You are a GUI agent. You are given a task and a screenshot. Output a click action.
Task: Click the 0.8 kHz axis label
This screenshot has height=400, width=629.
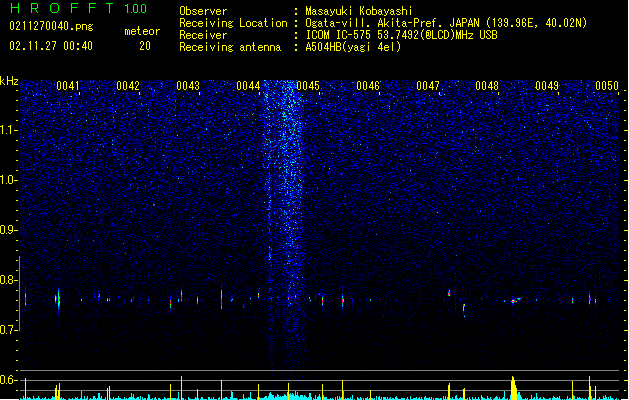point(8,280)
